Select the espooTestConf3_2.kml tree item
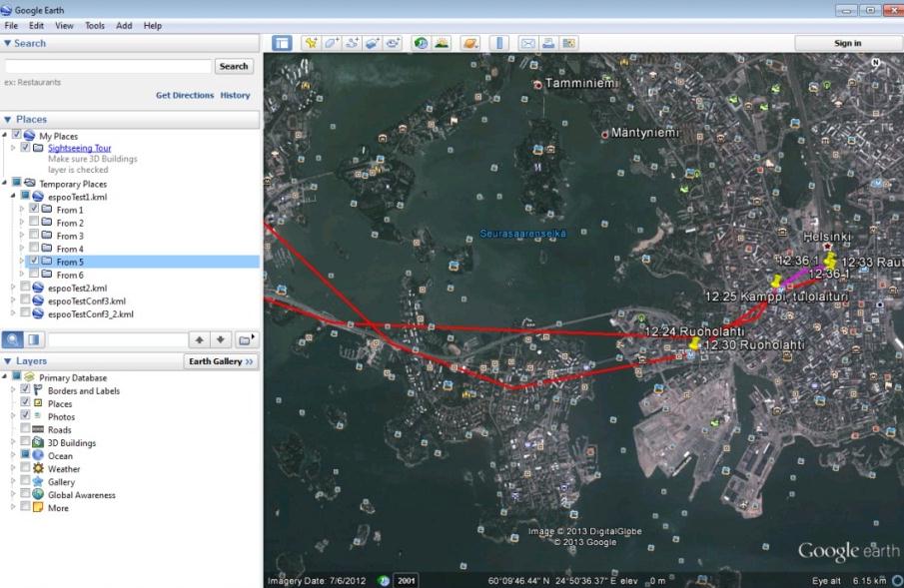The image size is (904, 588). coord(91,314)
